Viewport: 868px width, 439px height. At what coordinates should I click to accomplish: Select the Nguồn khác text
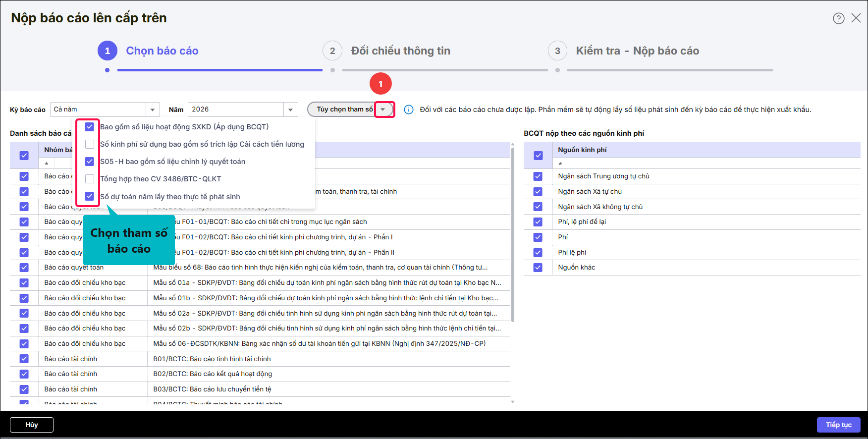(x=577, y=268)
